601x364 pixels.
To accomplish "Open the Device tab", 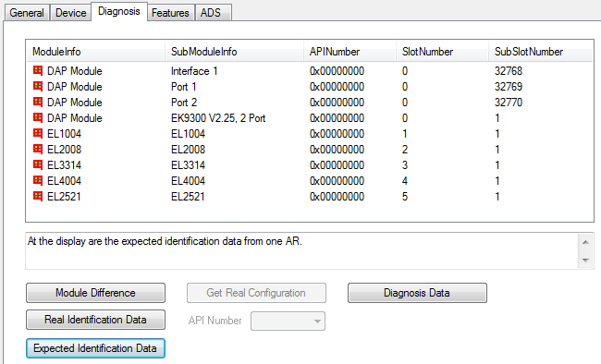I will 71,13.
